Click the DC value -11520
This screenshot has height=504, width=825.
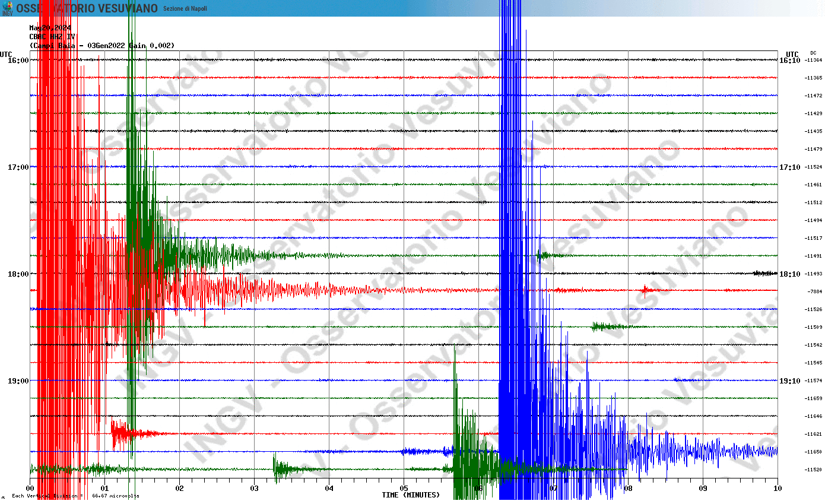[x=813, y=470]
